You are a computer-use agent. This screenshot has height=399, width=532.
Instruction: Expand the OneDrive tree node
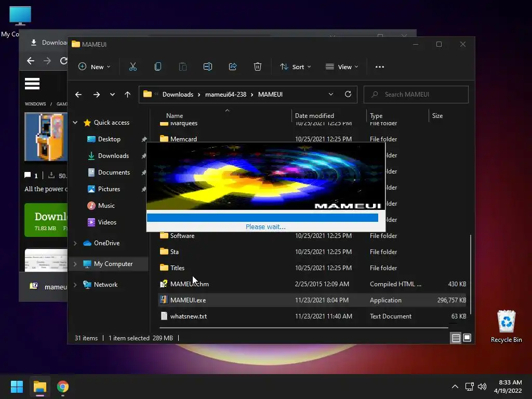click(75, 243)
